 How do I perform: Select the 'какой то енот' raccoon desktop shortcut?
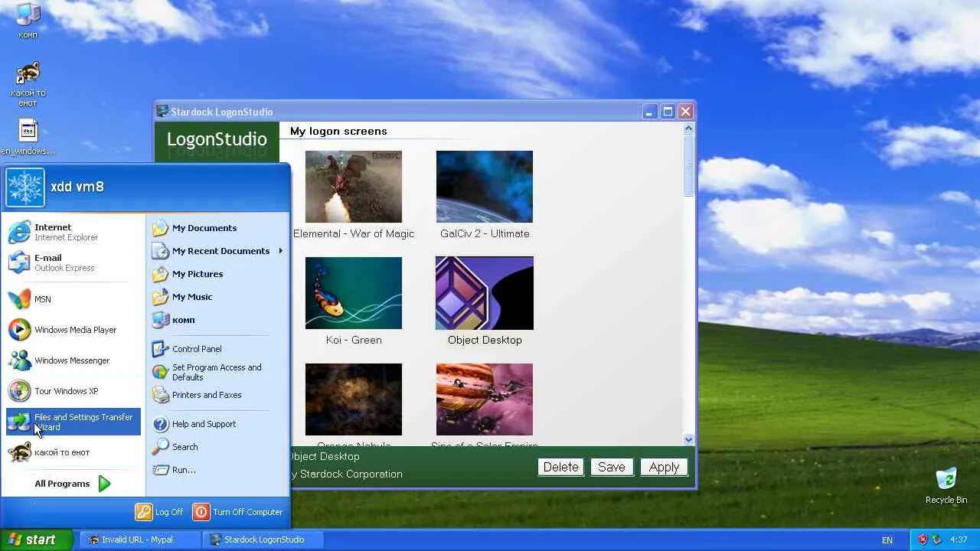[28, 84]
